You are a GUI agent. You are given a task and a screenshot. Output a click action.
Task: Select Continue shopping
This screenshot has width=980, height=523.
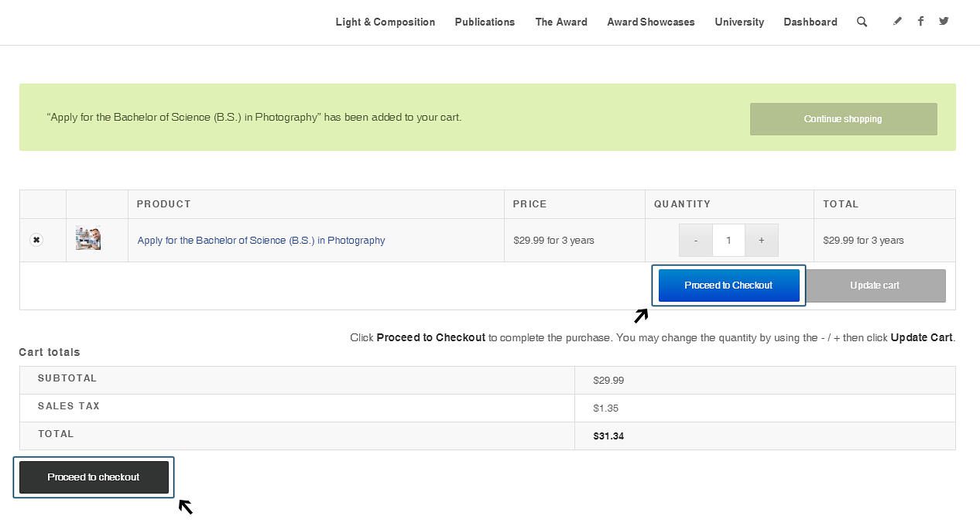843,118
